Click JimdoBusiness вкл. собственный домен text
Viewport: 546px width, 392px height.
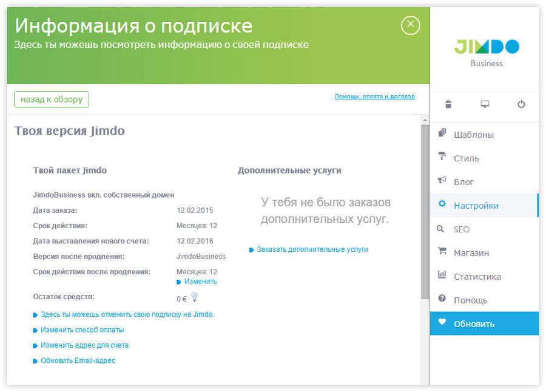click(103, 195)
